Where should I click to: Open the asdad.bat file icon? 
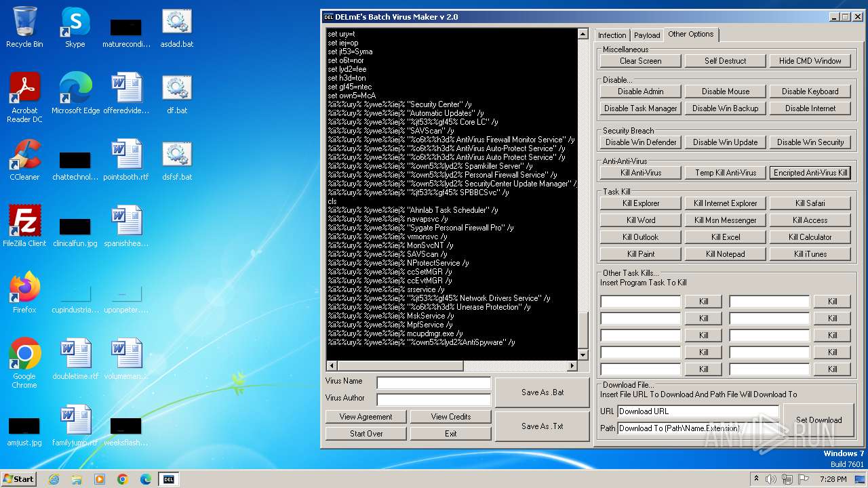click(x=176, y=27)
